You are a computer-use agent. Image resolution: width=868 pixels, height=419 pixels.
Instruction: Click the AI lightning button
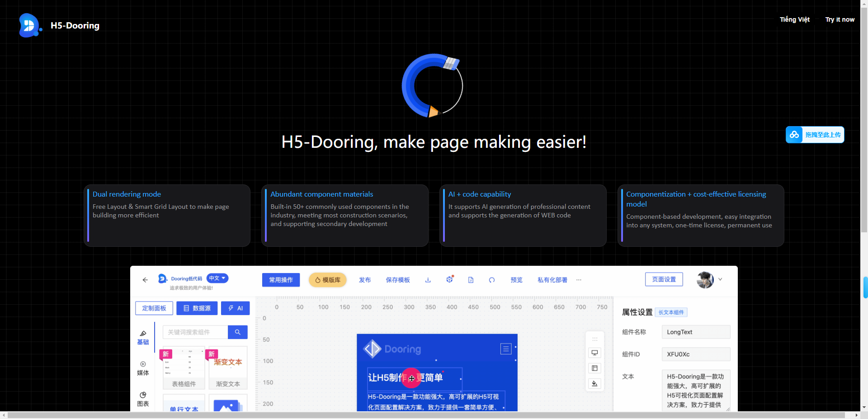235,308
